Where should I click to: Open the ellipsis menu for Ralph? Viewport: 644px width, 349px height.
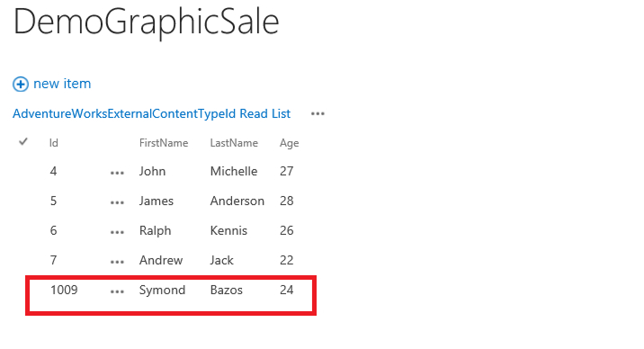[117, 232]
